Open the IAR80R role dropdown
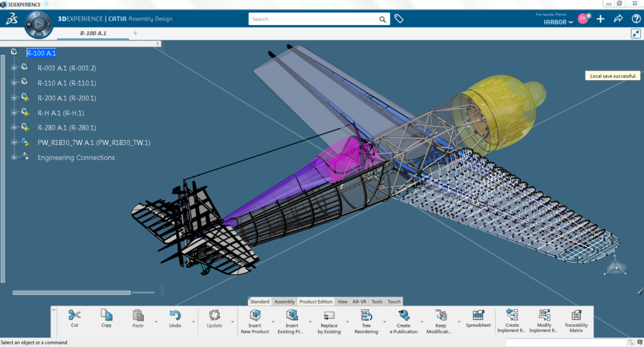This screenshot has height=347, width=644. click(558, 22)
